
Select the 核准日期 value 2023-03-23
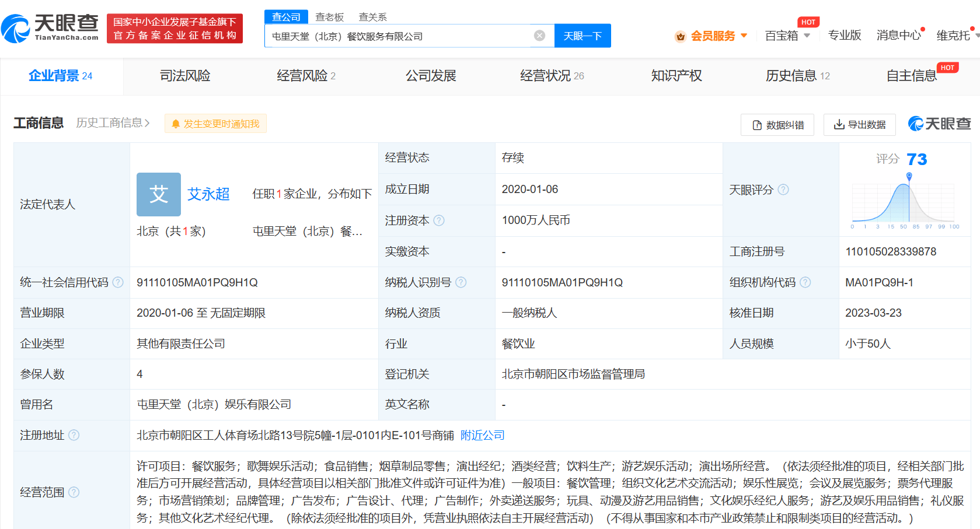point(873,313)
